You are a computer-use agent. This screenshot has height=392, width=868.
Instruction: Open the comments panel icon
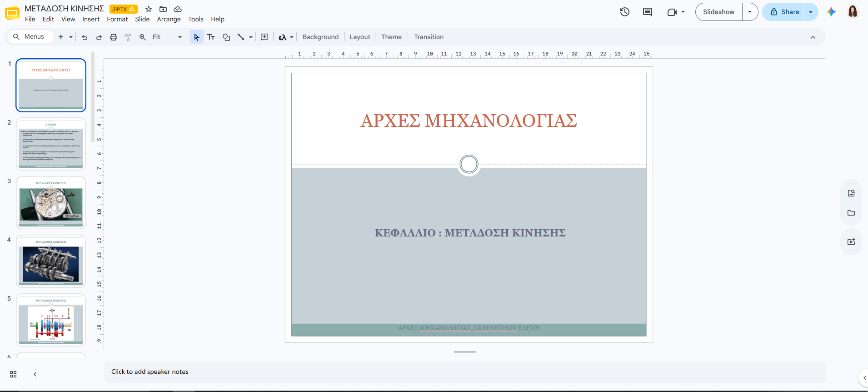648,12
